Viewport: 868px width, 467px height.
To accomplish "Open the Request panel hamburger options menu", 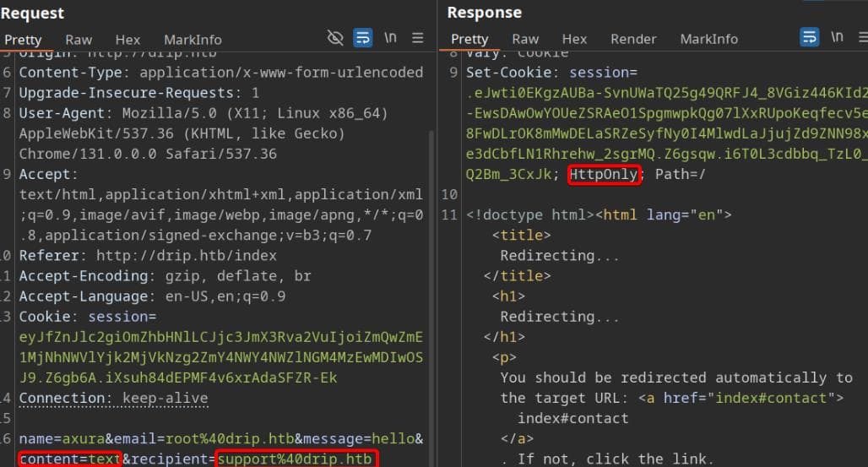I will [417, 38].
